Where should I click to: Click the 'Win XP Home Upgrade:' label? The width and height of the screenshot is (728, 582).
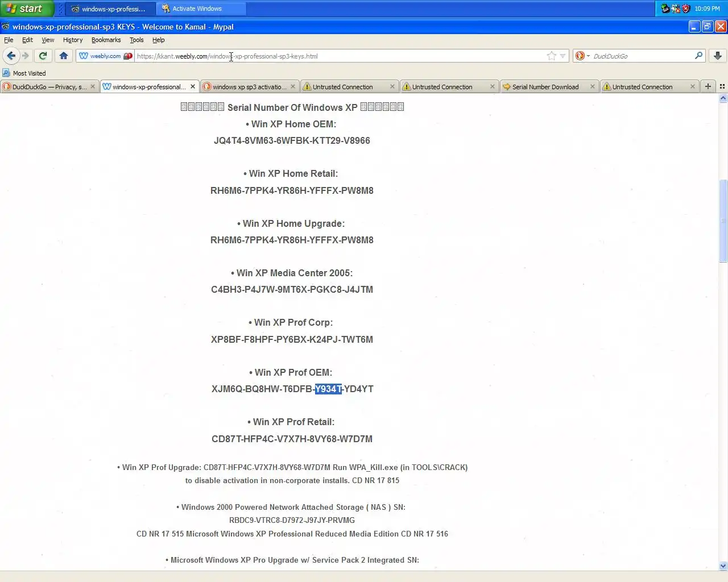click(x=291, y=223)
